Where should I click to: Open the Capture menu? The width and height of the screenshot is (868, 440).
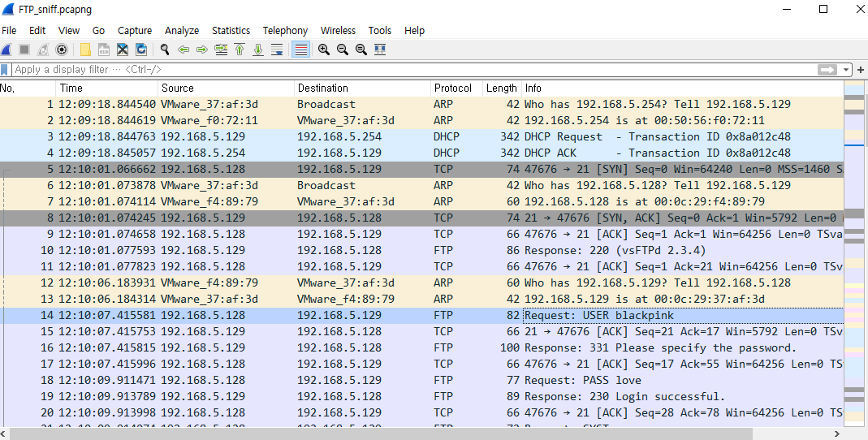pos(135,30)
